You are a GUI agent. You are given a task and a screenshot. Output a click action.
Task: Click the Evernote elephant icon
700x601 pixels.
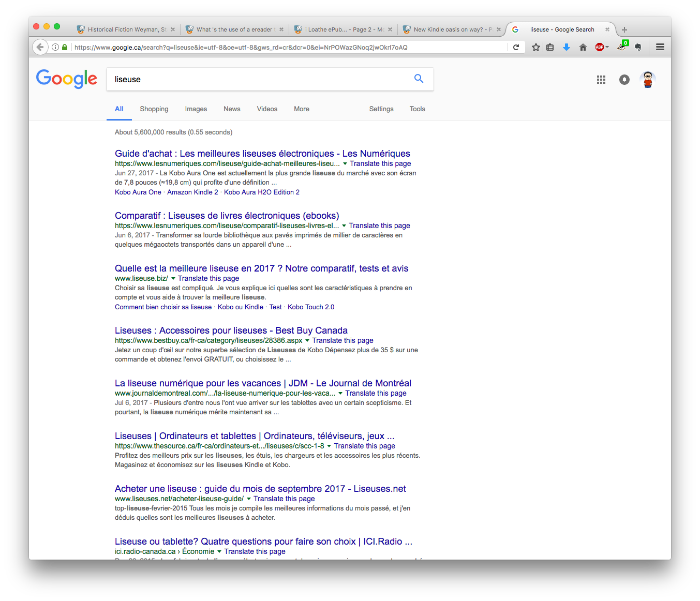(638, 47)
